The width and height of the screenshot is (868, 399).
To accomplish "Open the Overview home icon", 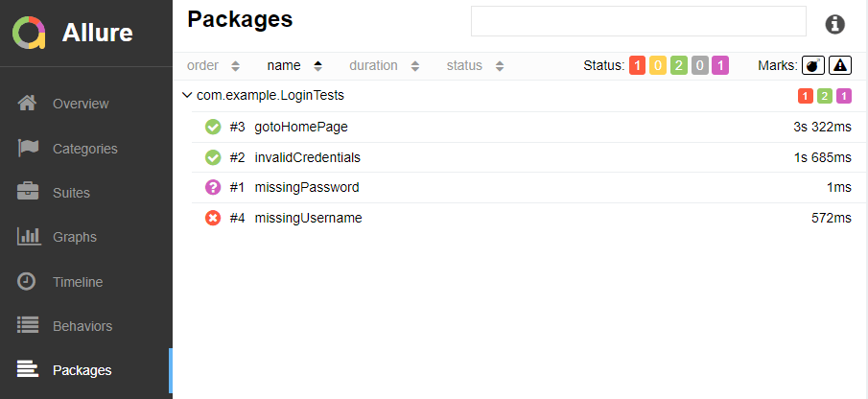I will 28,104.
